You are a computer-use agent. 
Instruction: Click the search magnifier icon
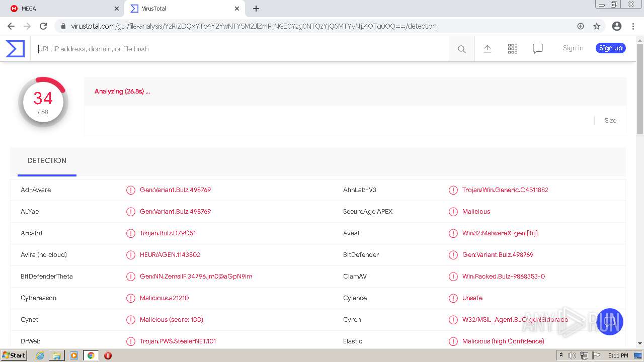[x=461, y=49]
